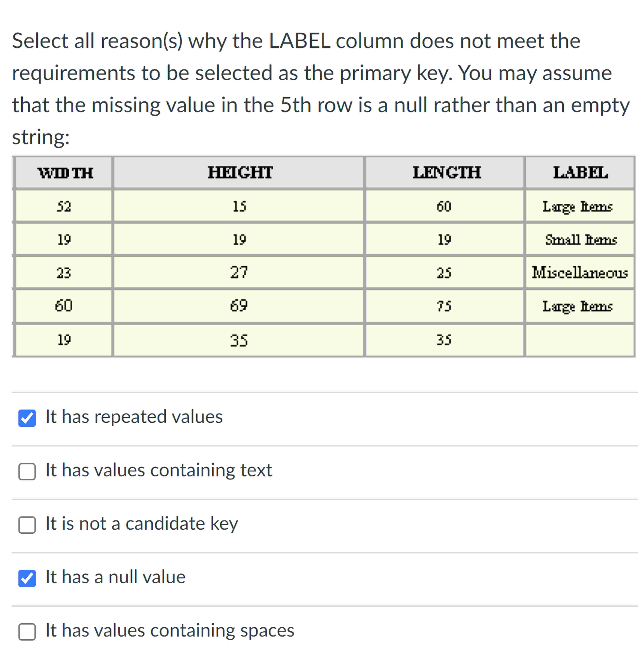
Task: Uncheck 'It has a null value' option
Action: [x=27, y=578]
